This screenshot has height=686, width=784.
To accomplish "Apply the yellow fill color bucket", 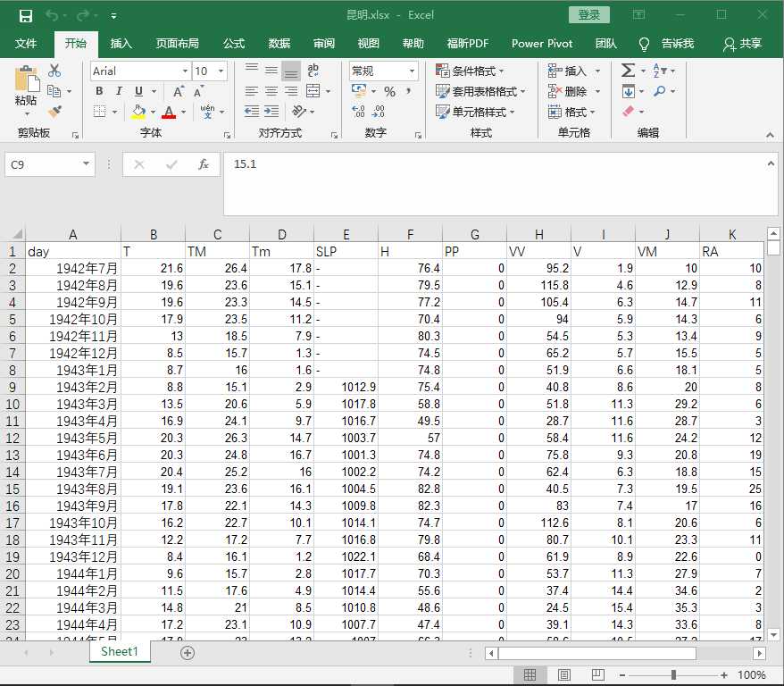I will point(139,112).
